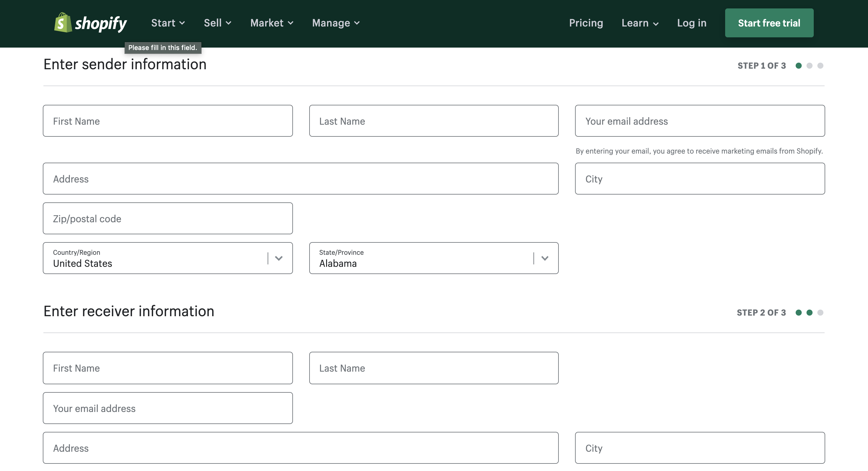Click the receiver City field
The height and width of the screenshot is (471, 868).
point(700,448)
